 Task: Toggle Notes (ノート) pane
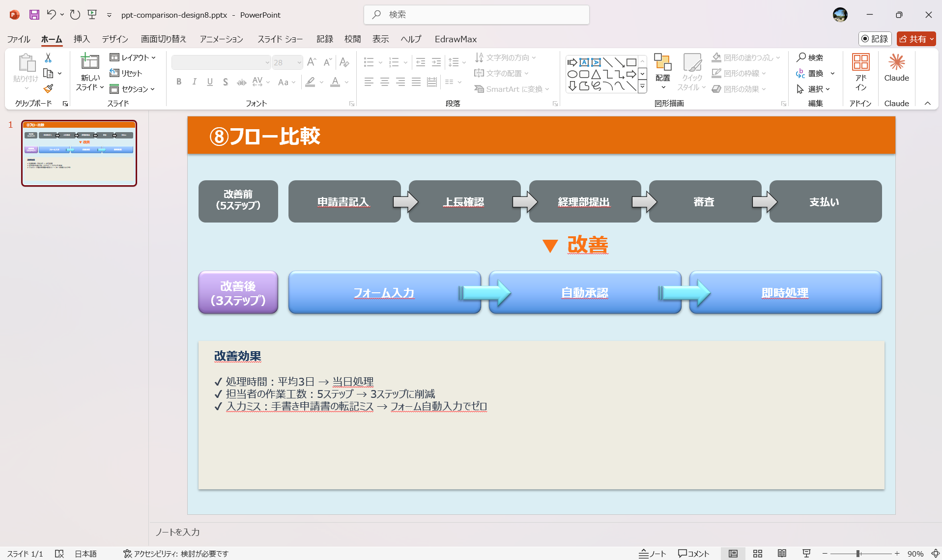coord(653,554)
